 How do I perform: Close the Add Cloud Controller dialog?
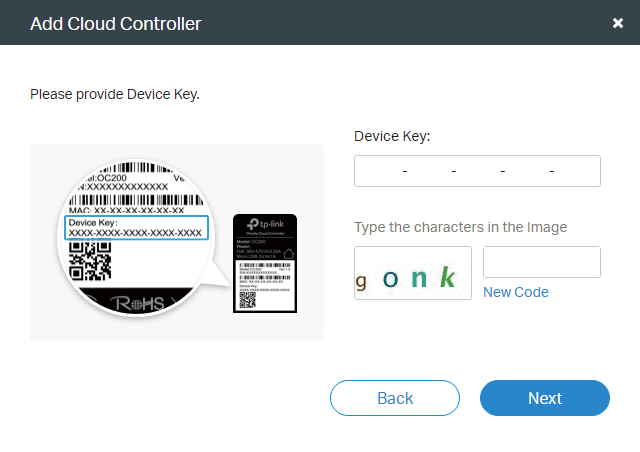617,23
